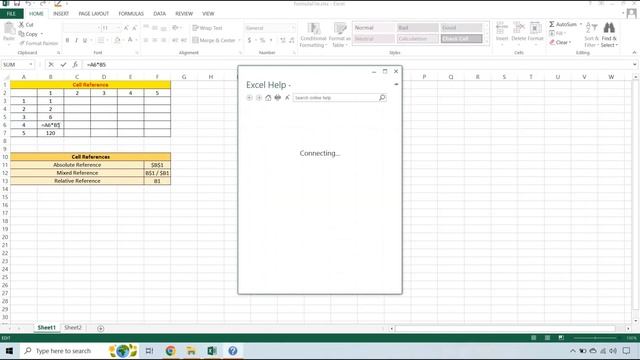640x360 pixels.
Task: Click Decrease Decimal icon
Action: (291, 40)
